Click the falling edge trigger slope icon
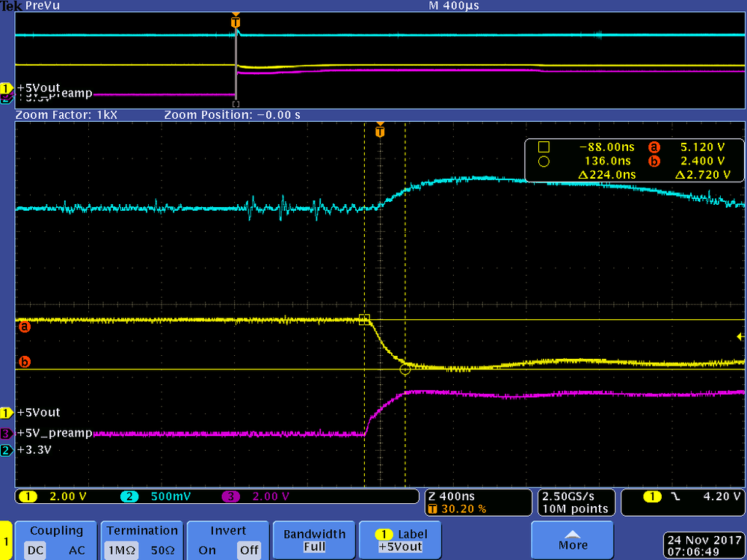The width and height of the screenshot is (747, 560). pyautogui.click(x=675, y=496)
